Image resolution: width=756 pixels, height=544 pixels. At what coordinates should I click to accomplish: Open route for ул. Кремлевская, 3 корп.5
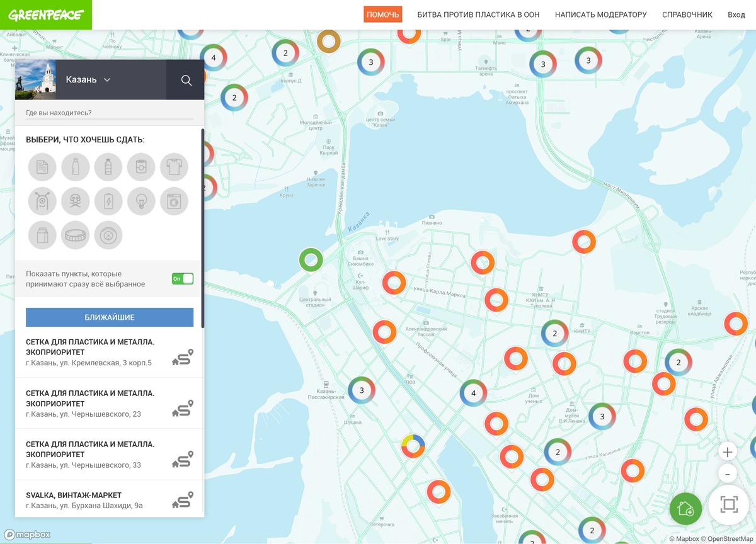[x=183, y=358]
